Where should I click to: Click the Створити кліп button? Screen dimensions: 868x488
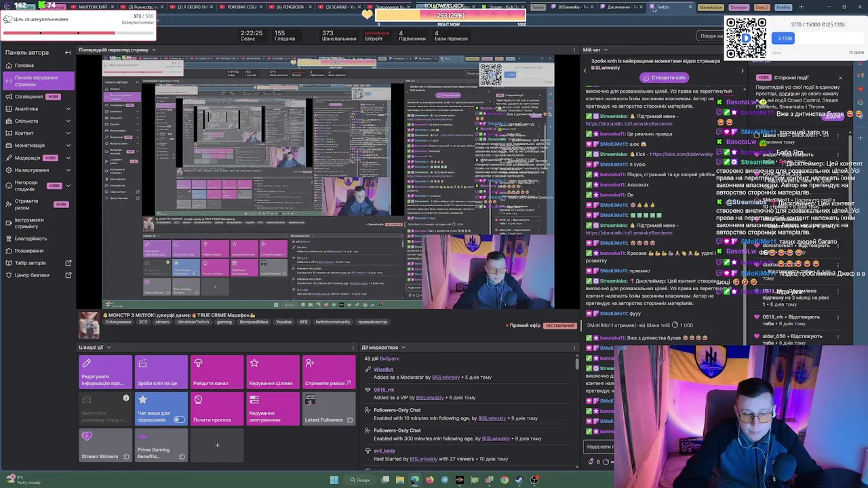(x=665, y=78)
